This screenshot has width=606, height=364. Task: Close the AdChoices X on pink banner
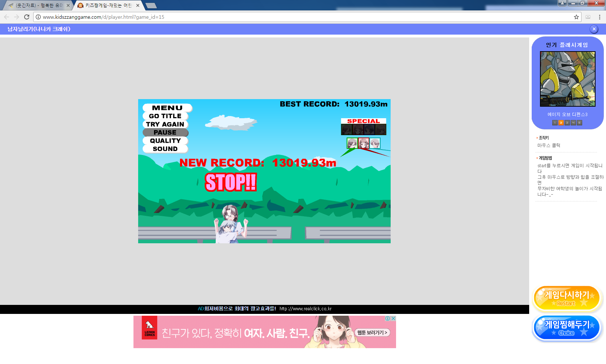pyautogui.click(x=394, y=318)
